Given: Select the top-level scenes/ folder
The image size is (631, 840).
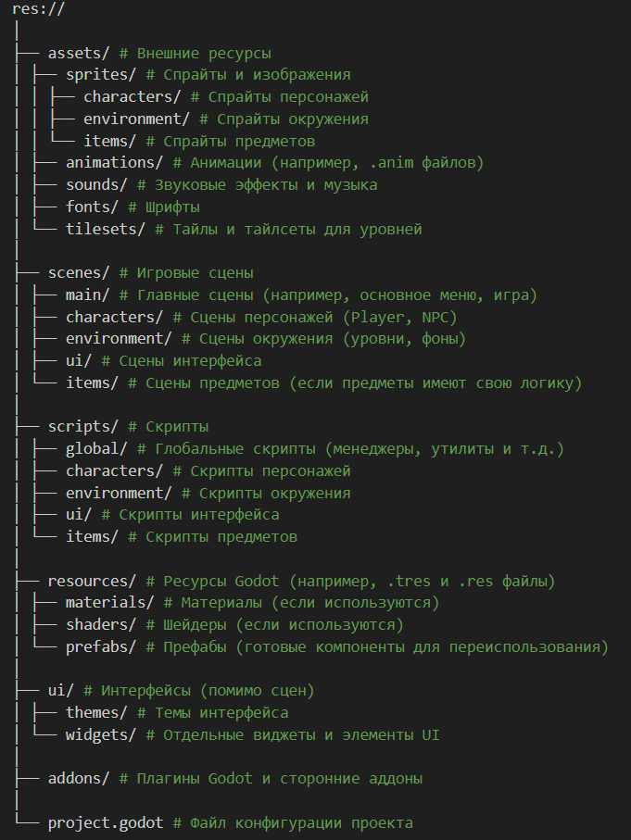Looking at the screenshot, I should tap(79, 273).
